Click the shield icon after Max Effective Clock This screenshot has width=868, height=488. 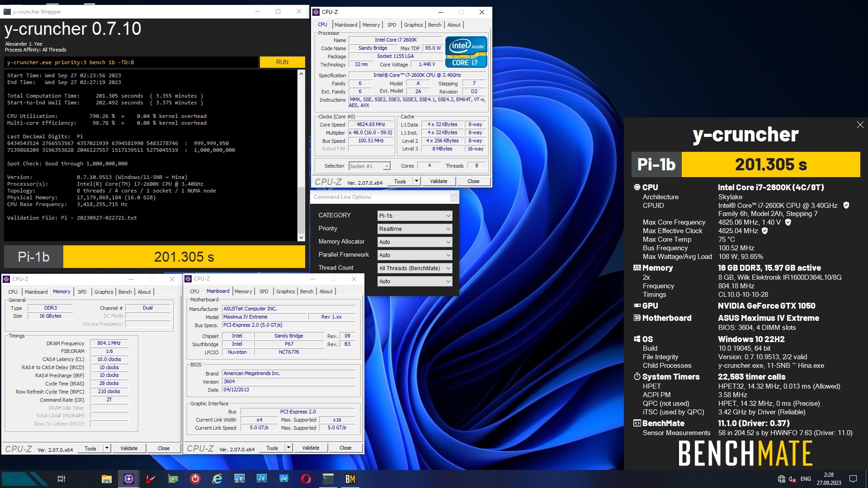765,231
